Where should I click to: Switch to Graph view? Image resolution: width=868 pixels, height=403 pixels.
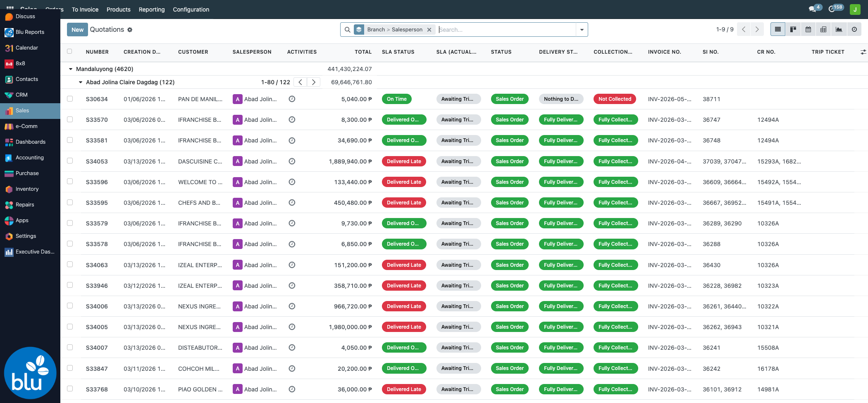tap(839, 29)
